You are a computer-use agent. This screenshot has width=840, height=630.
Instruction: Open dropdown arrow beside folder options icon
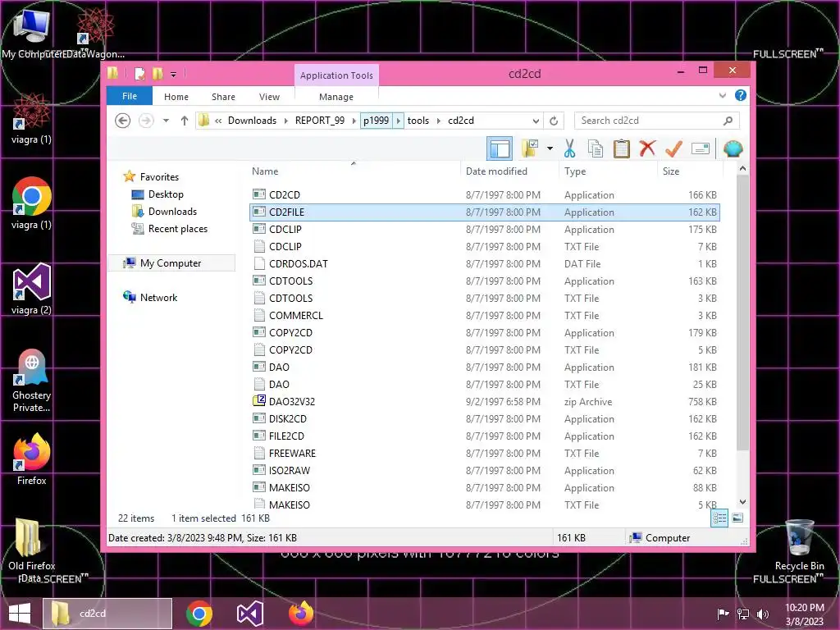coord(550,148)
